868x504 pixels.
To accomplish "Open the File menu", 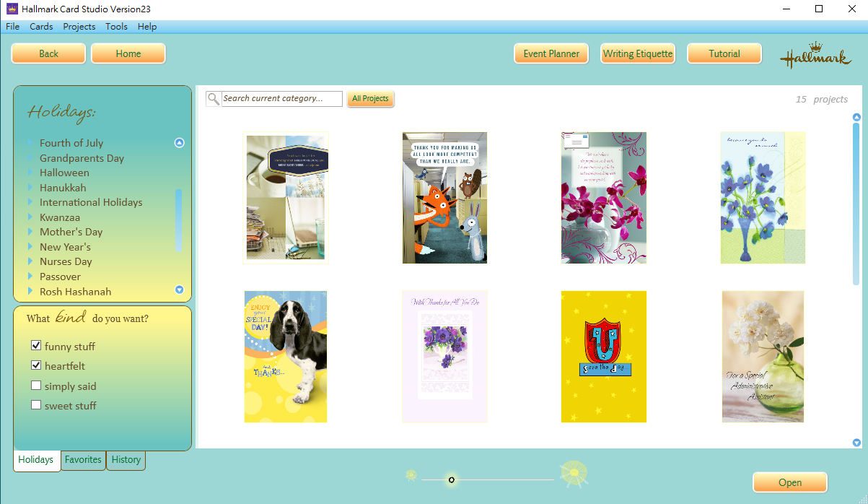I will (x=12, y=27).
